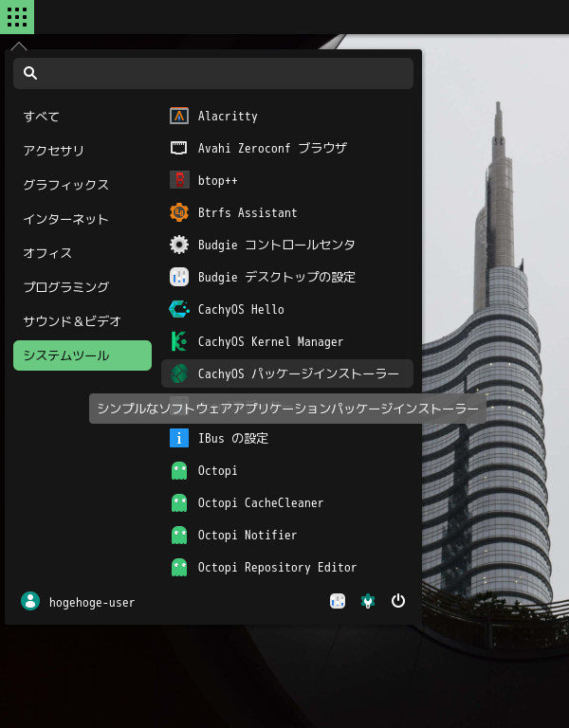
Task: Click the Budgie Control Center gear icon in the app list
Action: coord(179,245)
